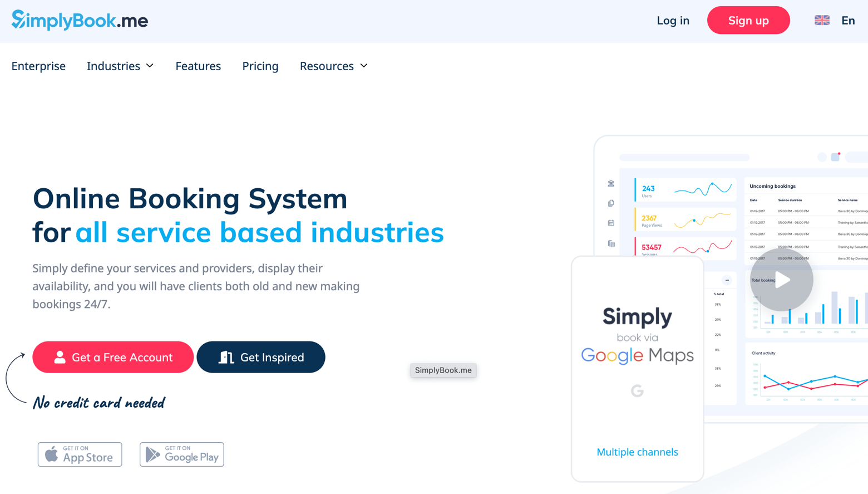Open the En language selector

coord(847,21)
